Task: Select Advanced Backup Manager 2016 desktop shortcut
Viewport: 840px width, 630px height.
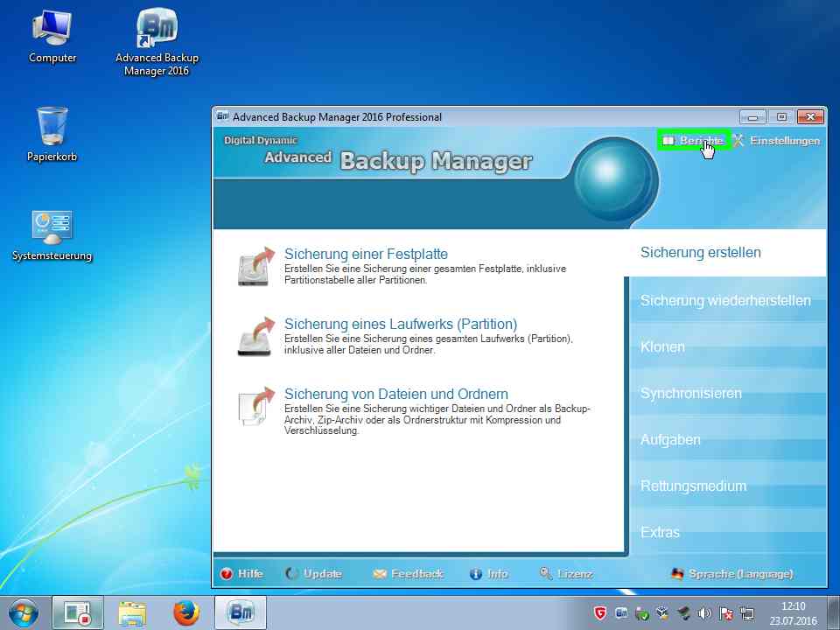Action: pos(157,42)
